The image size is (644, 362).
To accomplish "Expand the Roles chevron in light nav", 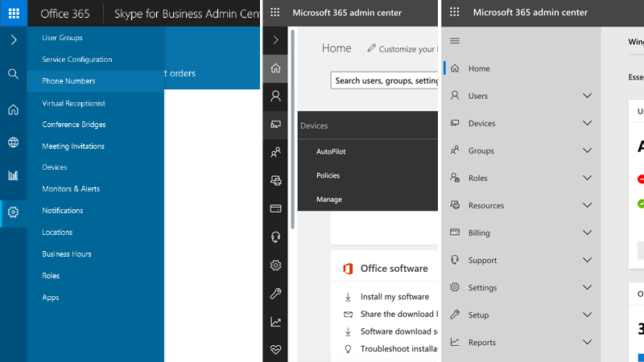I will click(588, 178).
